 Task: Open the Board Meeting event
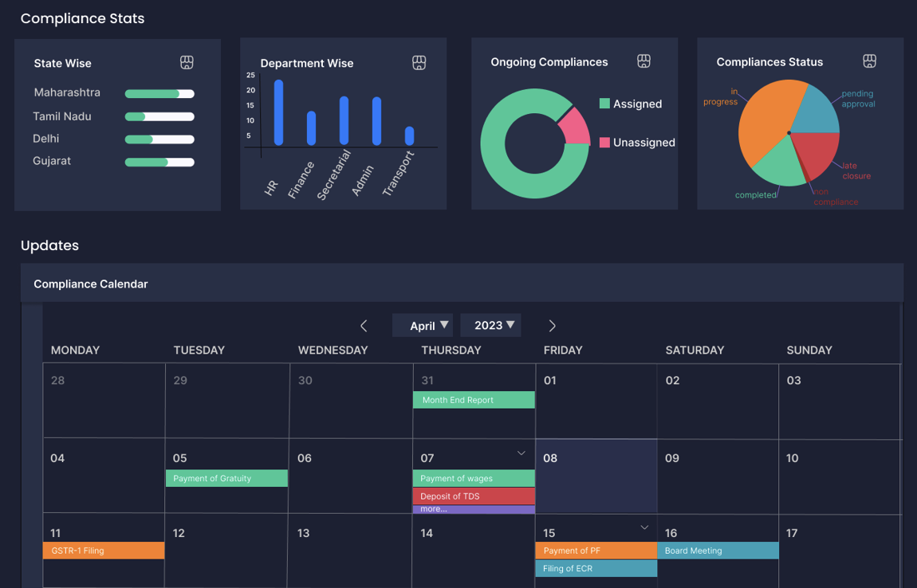click(718, 551)
